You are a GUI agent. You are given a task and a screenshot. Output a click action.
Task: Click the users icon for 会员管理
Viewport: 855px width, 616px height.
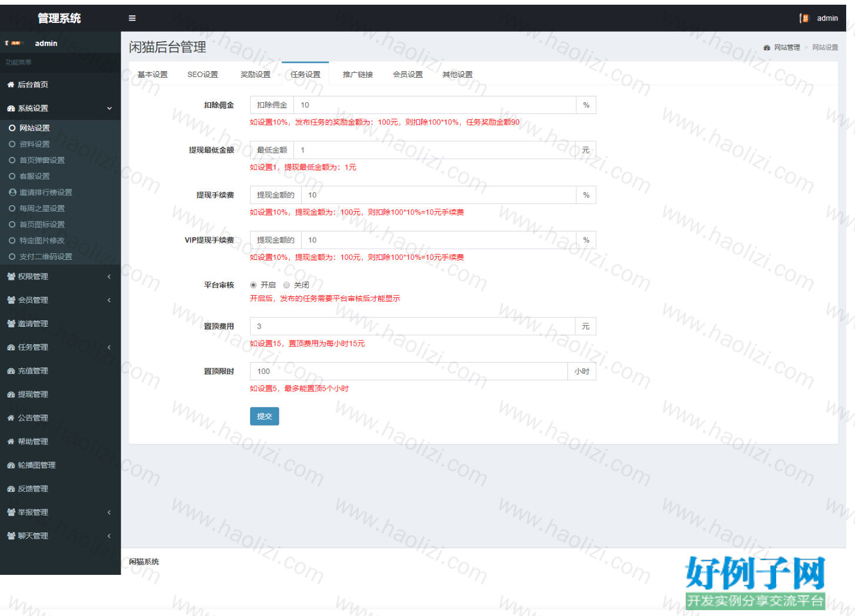point(11,300)
